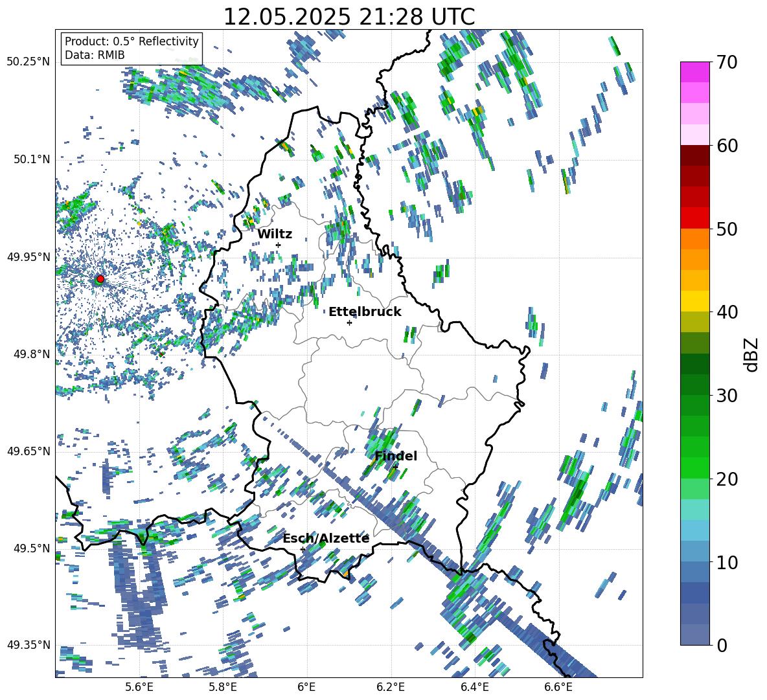Image resolution: width=767 pixels, height=700 pixels.
Task: Click the 50.1°N latitude label
Action: pyautogui.click(x=32, y=159)
